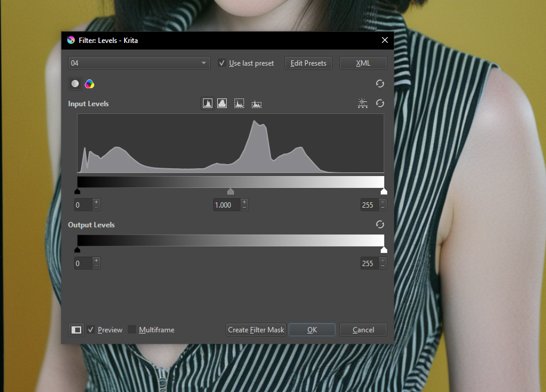
Task: Click the Krita logo in title bar
Action: click(71, 41)
